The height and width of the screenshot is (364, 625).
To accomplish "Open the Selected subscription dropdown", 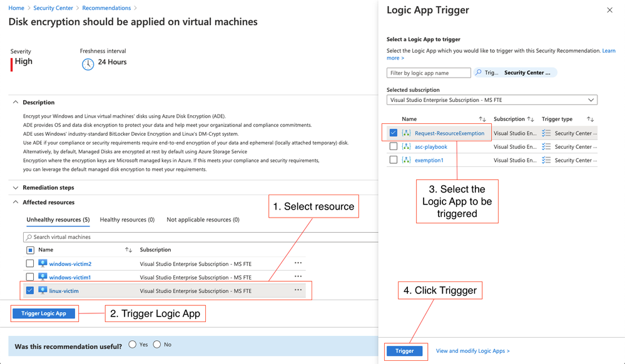I will coord(492,100).
